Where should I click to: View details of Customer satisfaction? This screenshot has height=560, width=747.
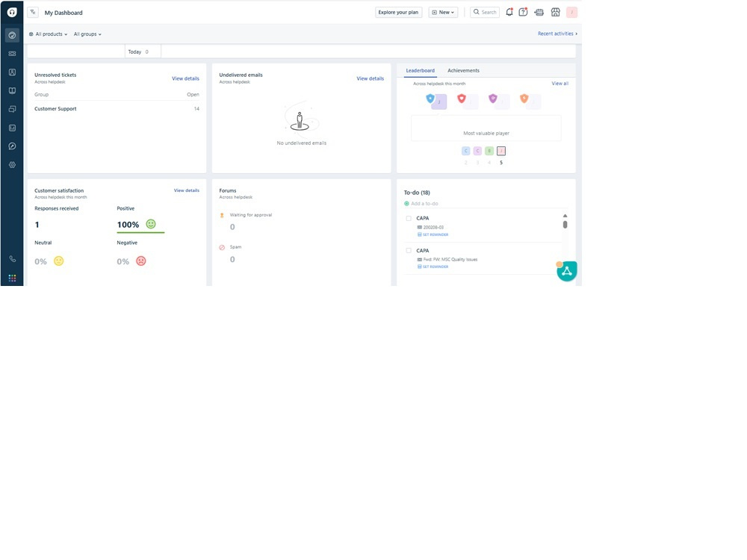tap(187, 190)
